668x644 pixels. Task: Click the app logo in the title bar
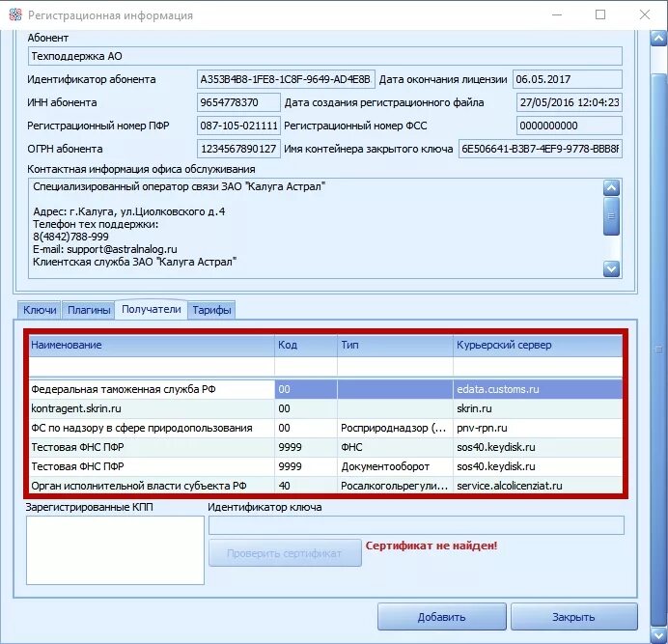coord(14,14)
